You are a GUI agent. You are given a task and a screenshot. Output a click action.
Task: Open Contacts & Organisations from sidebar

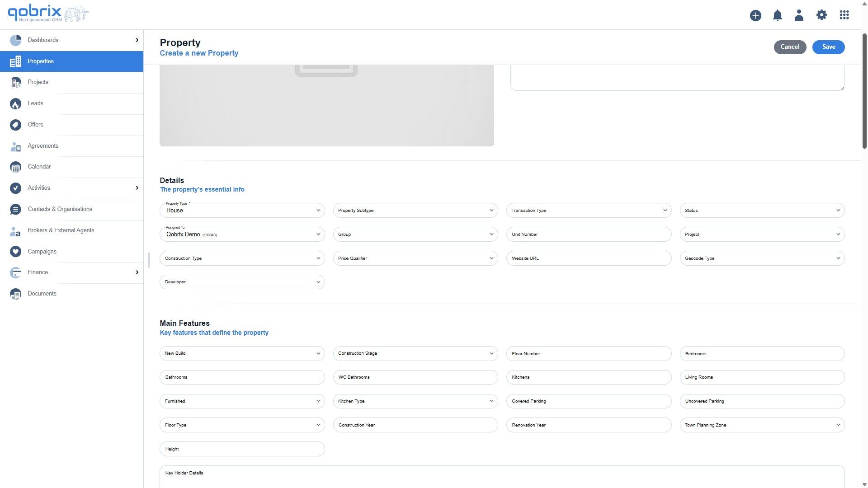pyautogui.click(x=60, y=209)
